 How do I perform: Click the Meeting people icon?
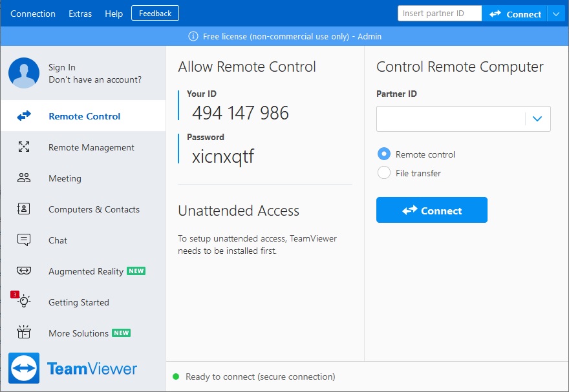[x=24, y=178]
